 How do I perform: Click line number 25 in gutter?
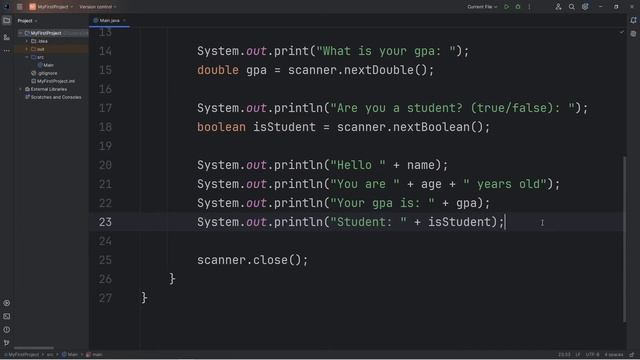105,260
